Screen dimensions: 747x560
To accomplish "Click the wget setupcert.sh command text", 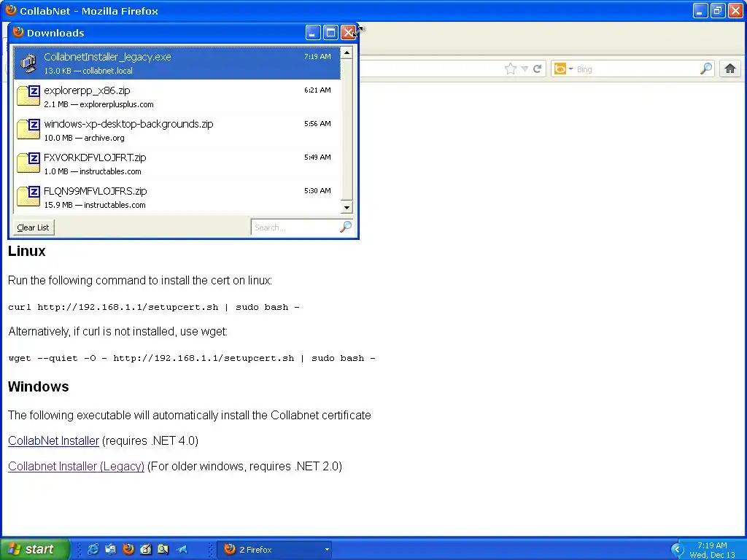I will (x=192, y=358).
